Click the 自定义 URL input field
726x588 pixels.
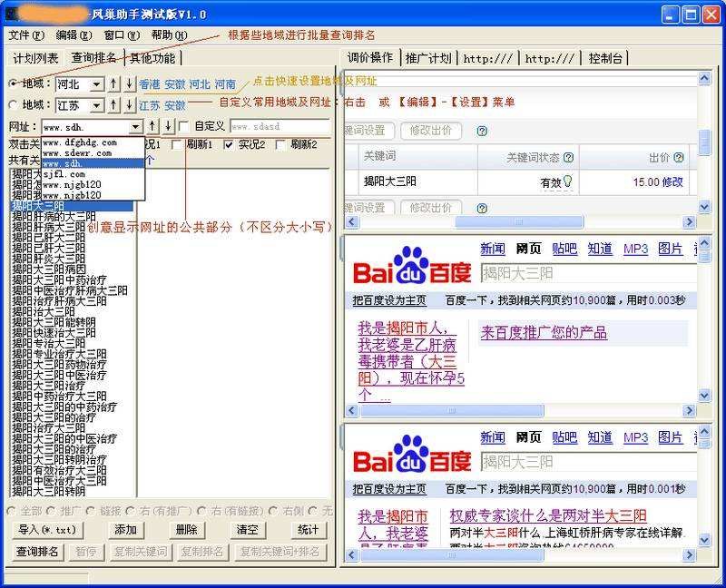[x=280, y=126]
